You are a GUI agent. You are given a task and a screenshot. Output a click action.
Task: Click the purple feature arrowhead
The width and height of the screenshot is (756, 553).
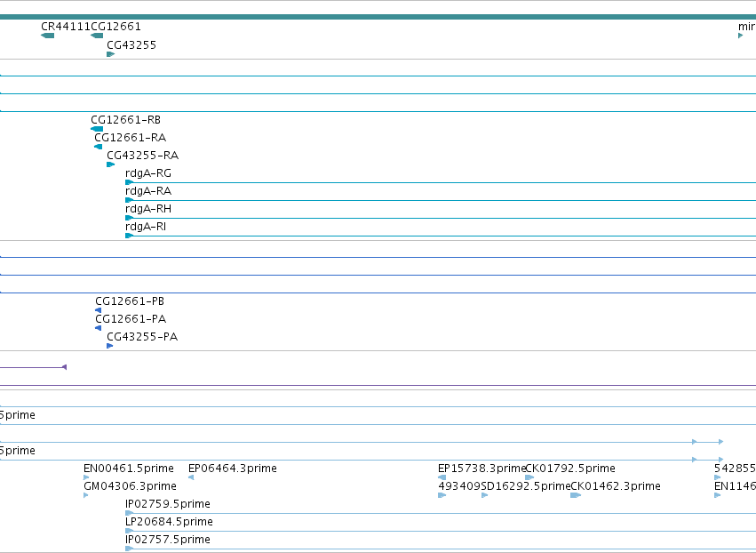[65, 367]
